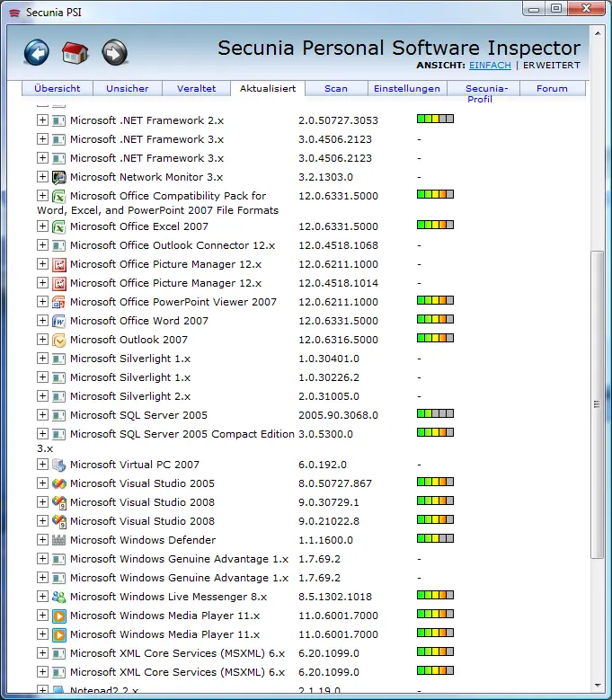Select the Aktualisiert tab
The image size is (612, 700).
(268, 88)
